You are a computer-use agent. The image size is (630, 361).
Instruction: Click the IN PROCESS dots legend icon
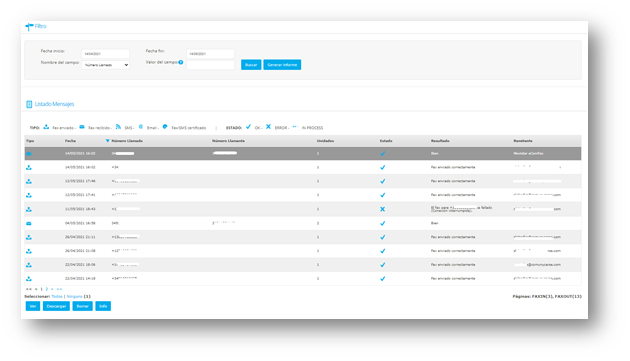click(295, 126)
